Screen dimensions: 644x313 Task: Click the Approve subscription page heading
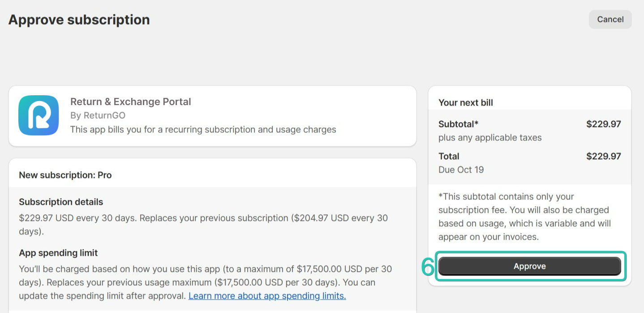click(x=79, y=20)
